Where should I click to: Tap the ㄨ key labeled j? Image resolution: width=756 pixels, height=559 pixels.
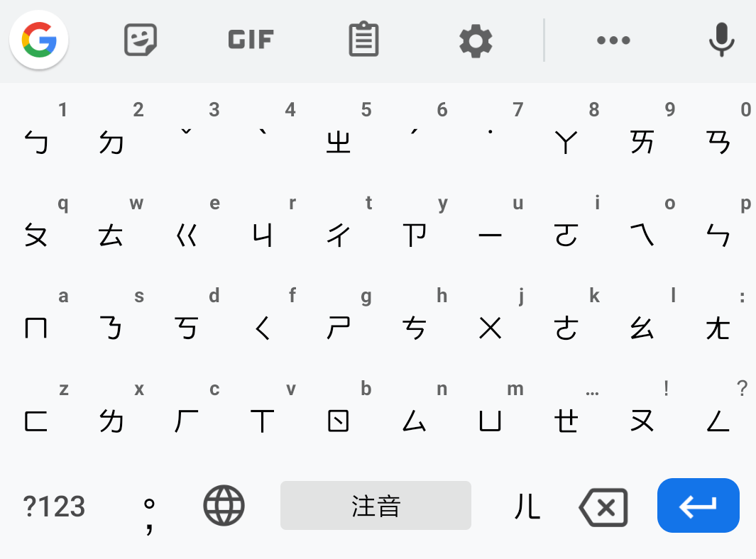(492, 316)
